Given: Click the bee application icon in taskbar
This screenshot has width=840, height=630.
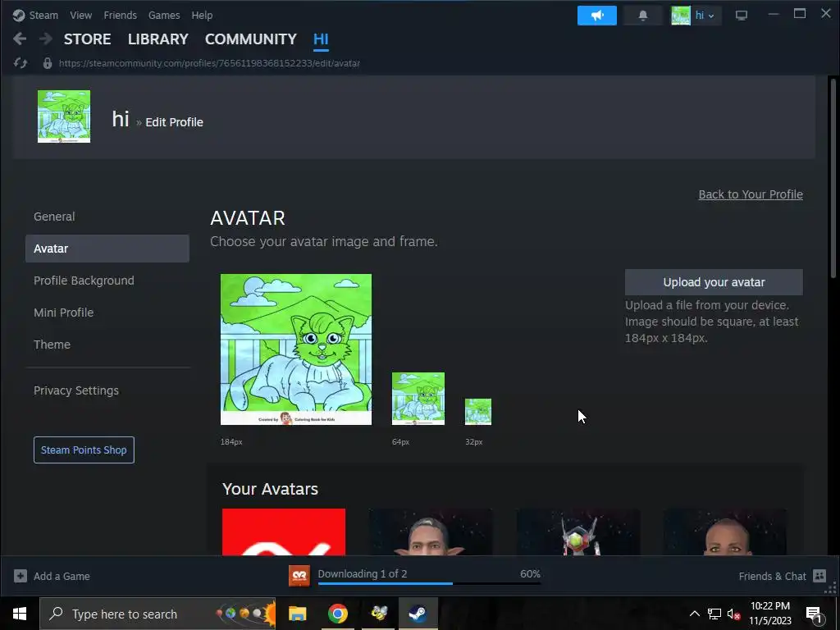Looking at the screenshot, I should pos(379,614).
